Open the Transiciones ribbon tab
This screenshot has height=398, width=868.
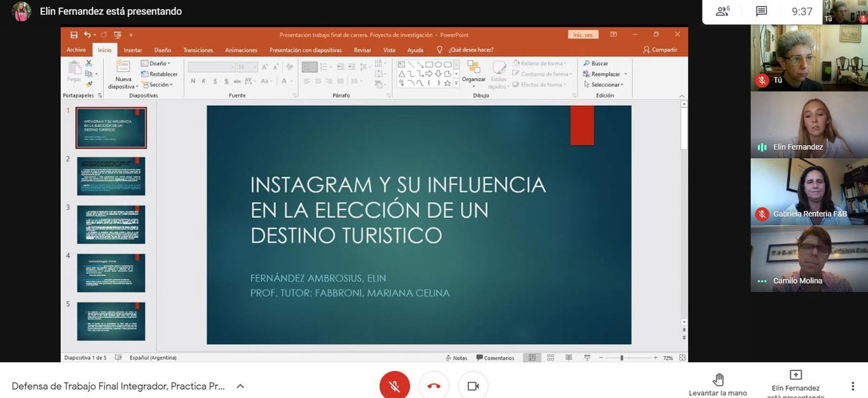click(198, 50)
